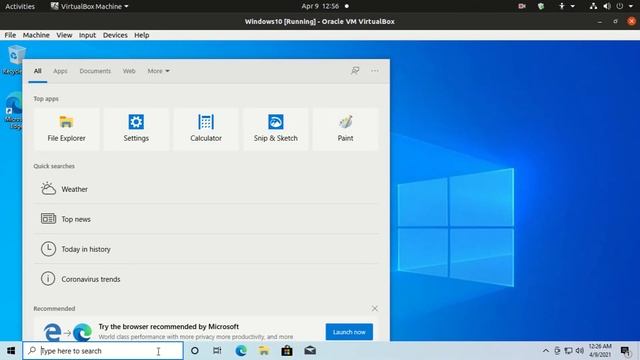Open Snip & Sketch app
Viewport: 640px width, 360px height.
tap(276, 129)
